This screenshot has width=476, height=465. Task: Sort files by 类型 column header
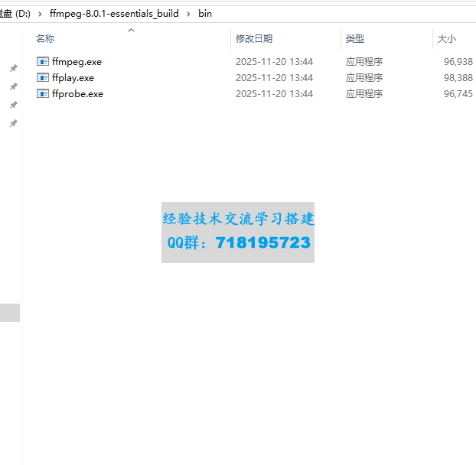pyautogui.click(x=355, y=39)
